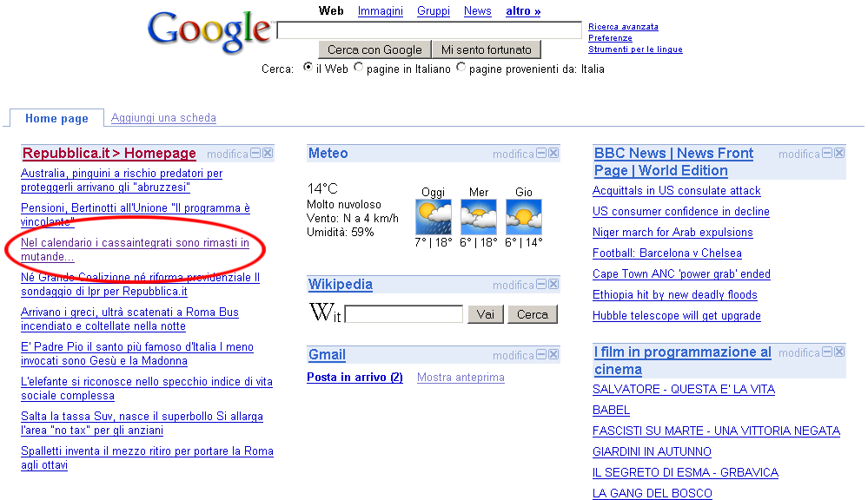This screenshot has height=500, width=868.
Task: Open Immagini search category
Action: pos(381,11)
